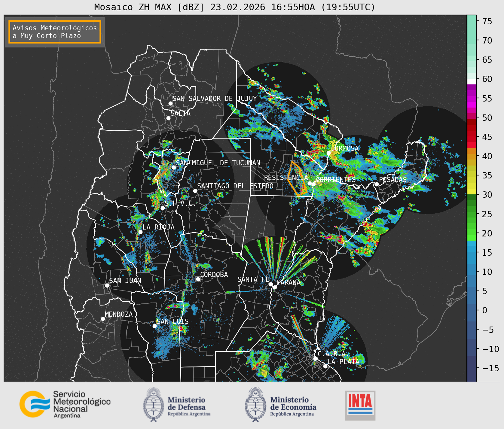Click the Posadas city marker dot
Image resolution: width=504 pixels, height=429 pixels.
click(377, 184)
